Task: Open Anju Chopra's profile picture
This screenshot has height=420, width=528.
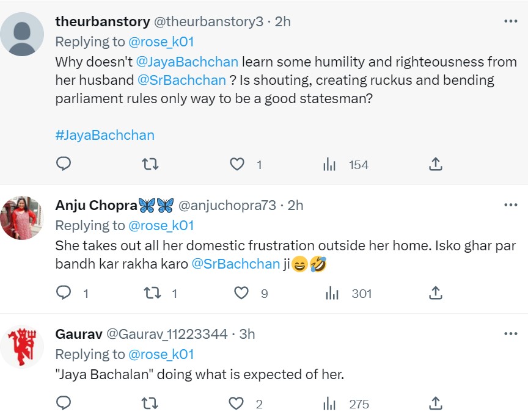Action: [x=22, y=218]
